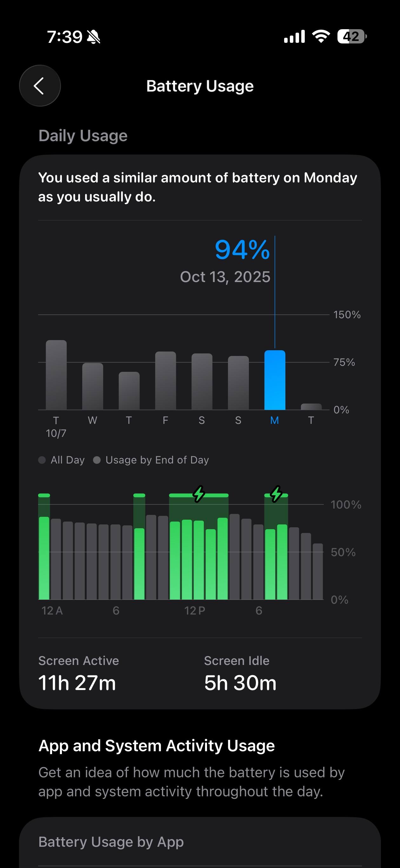The height and width of the screenshot is (868, 400).
Task: Tap the silent mode bell icon
Action: [93, 37]
